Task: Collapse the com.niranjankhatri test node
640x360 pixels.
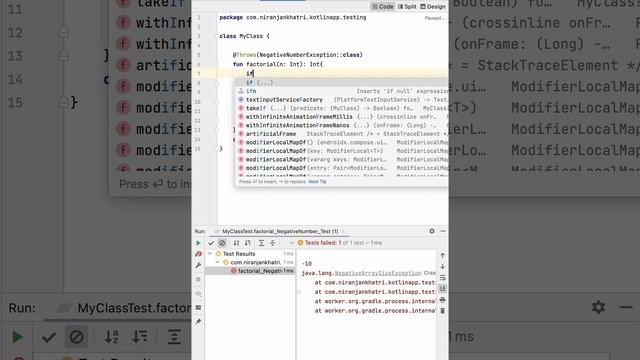Action: point(217,262)
